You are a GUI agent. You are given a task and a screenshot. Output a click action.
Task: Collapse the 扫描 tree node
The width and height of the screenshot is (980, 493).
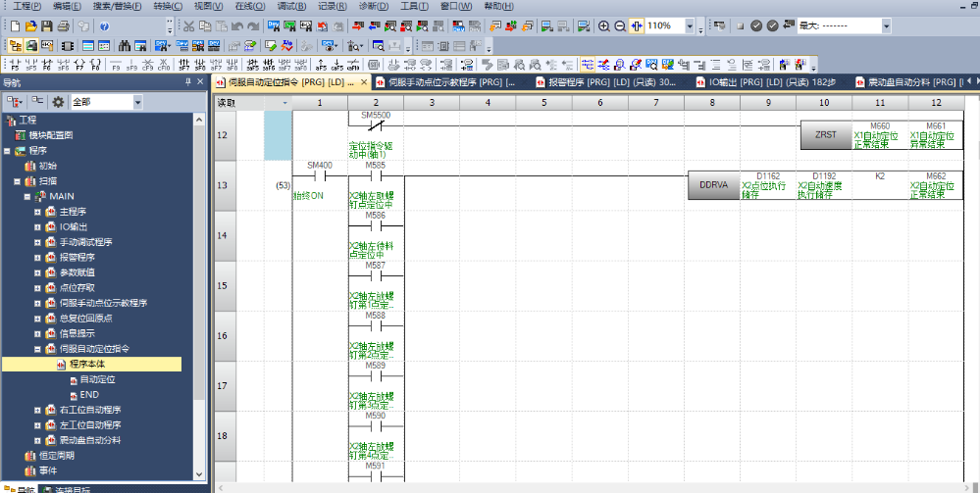18,181
